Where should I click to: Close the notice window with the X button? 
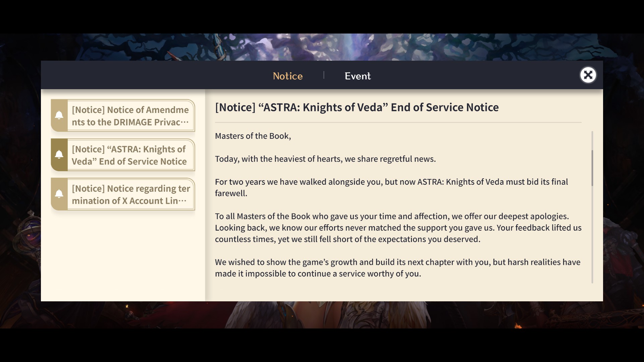click(x=588, y=75)
